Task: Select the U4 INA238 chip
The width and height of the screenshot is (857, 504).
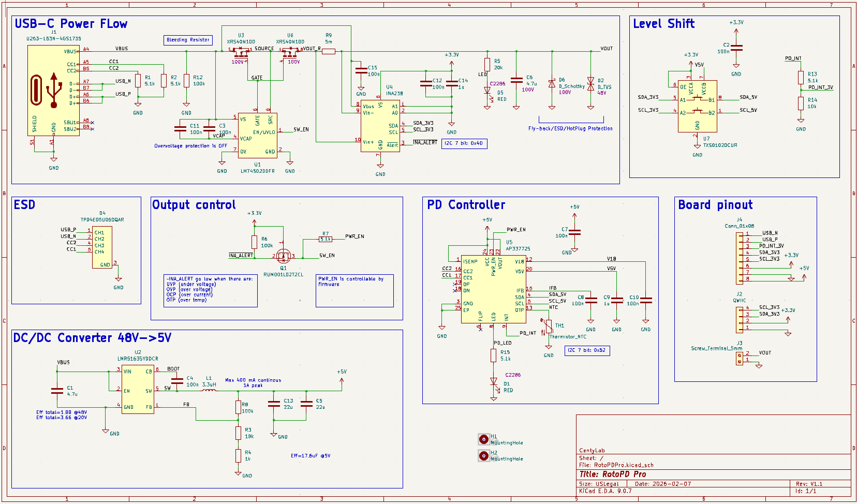Action: [380, 126]
